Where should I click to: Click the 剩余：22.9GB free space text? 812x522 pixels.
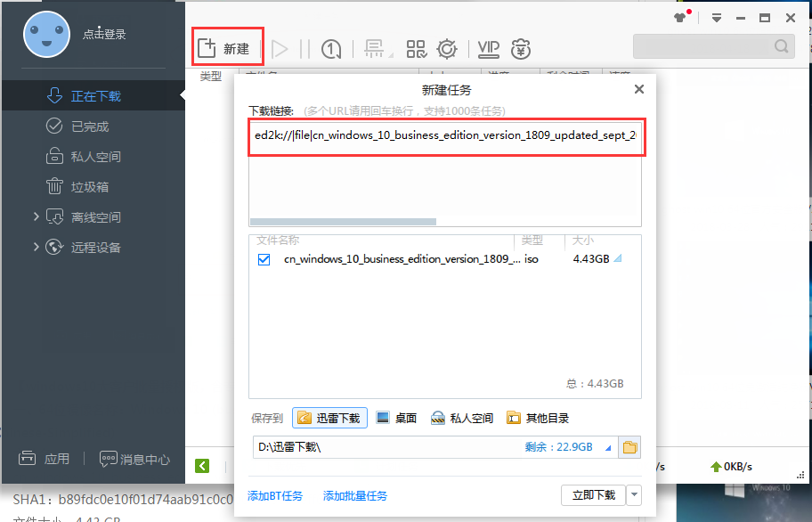click(x=558, y=447)
